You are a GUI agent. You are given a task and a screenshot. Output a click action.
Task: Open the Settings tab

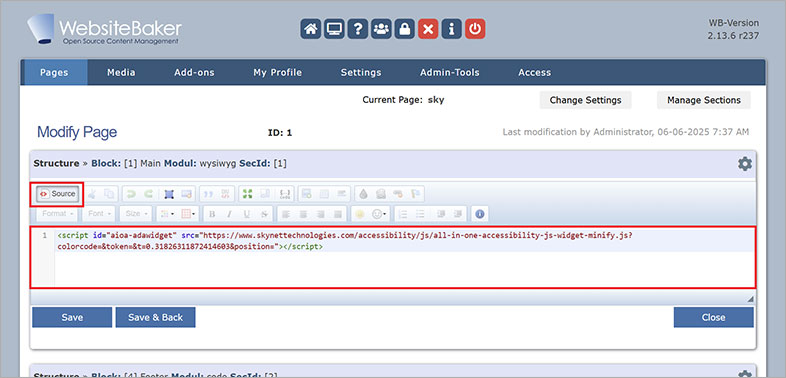click(361, 72)
